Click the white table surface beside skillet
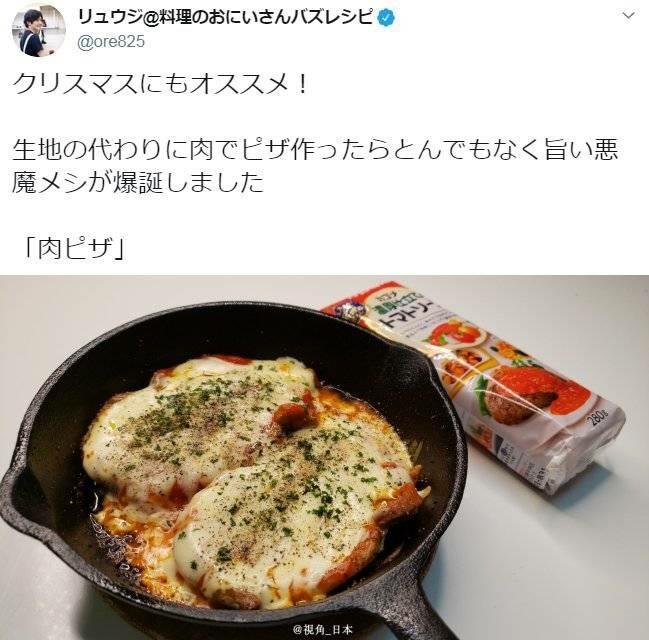The height and width of the screenshot is (640, 649). pyautogui.click(x=538, y=559)
